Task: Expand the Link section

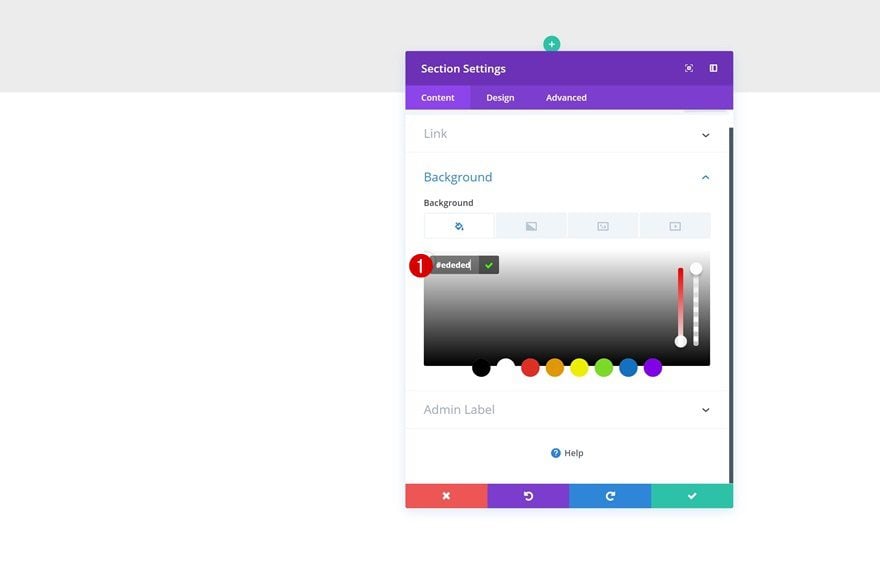Action: (567, 134)
